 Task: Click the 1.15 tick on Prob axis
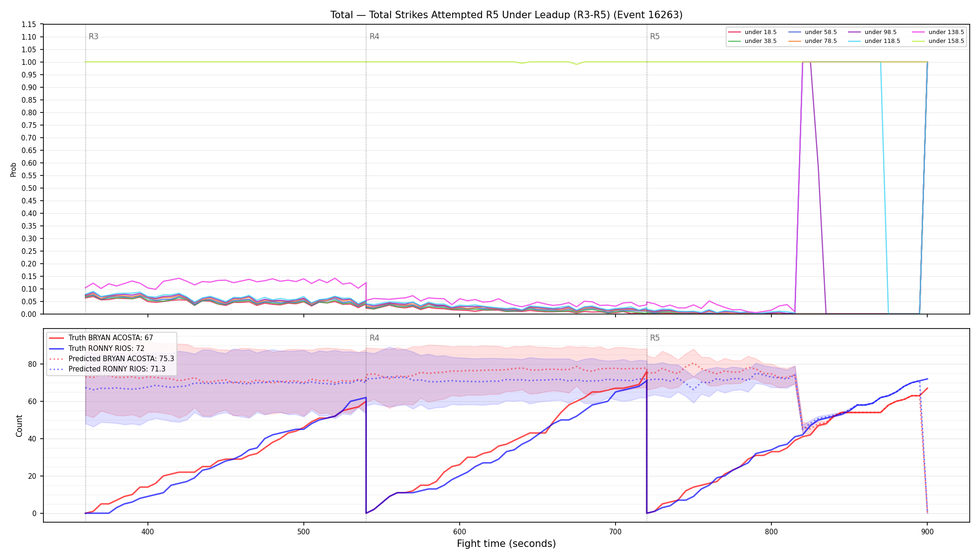coord(29,24)
